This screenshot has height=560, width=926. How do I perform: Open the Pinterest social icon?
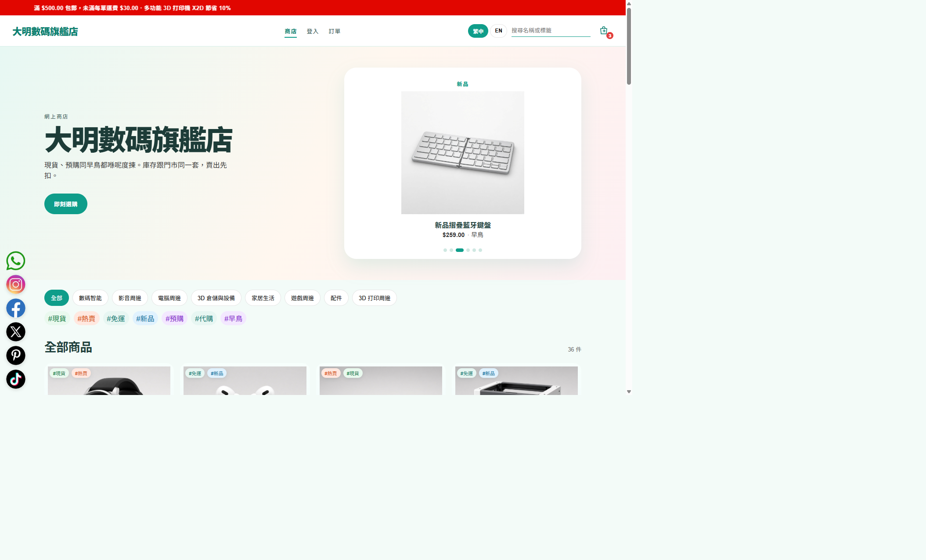[16, 356]
